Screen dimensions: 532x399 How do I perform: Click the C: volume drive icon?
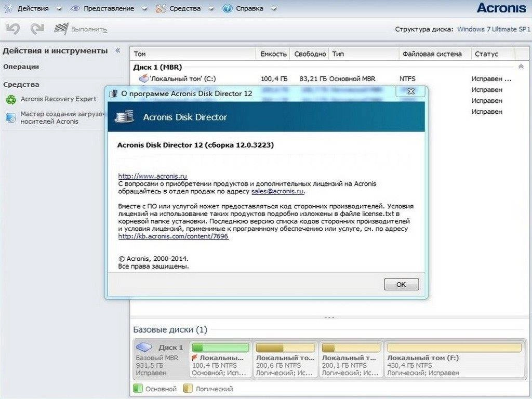click(x=144, y=78)
